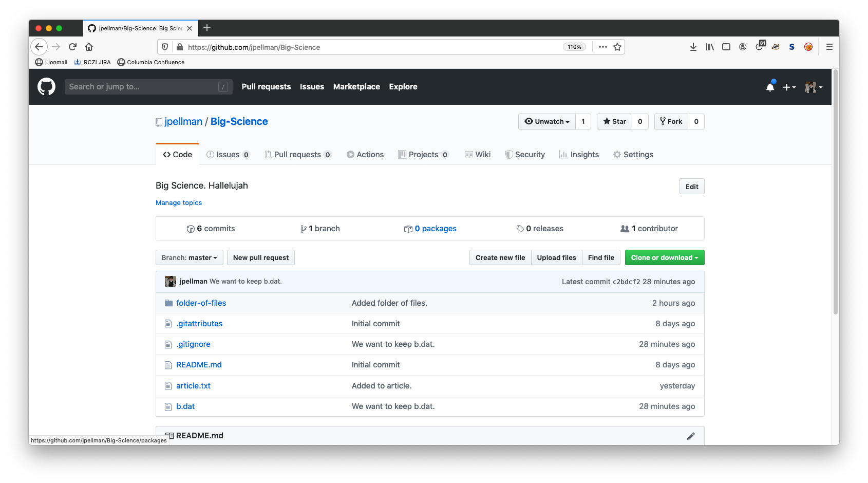Open the Firefox library icon
The width and height of the screenshot is (868, 483).
pos(710,47)
